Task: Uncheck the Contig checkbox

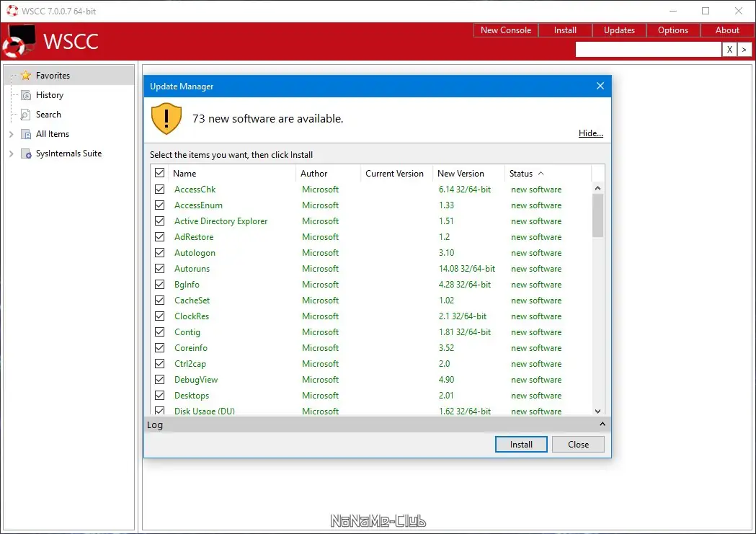Action: (159, 332)
